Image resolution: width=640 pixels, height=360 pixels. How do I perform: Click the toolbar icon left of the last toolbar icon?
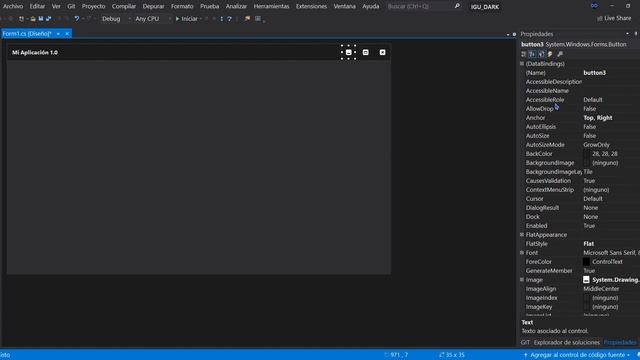click(x=247, y=19)
